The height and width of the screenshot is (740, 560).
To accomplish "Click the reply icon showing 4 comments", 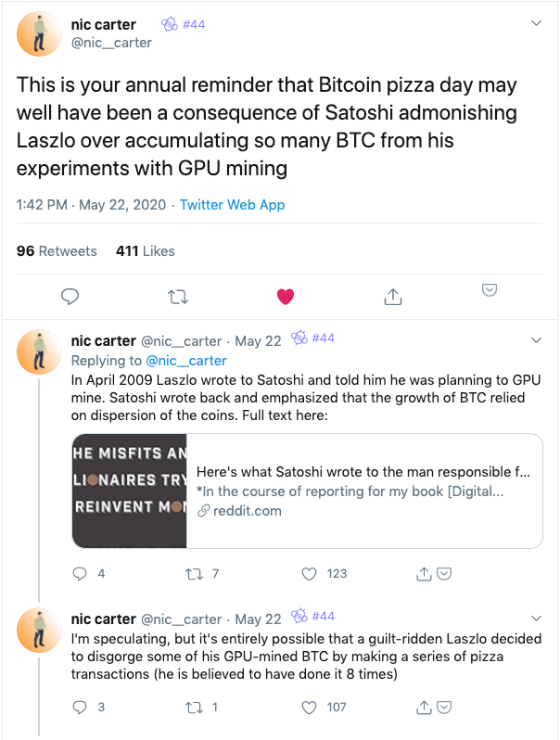I will pos(79,574).
